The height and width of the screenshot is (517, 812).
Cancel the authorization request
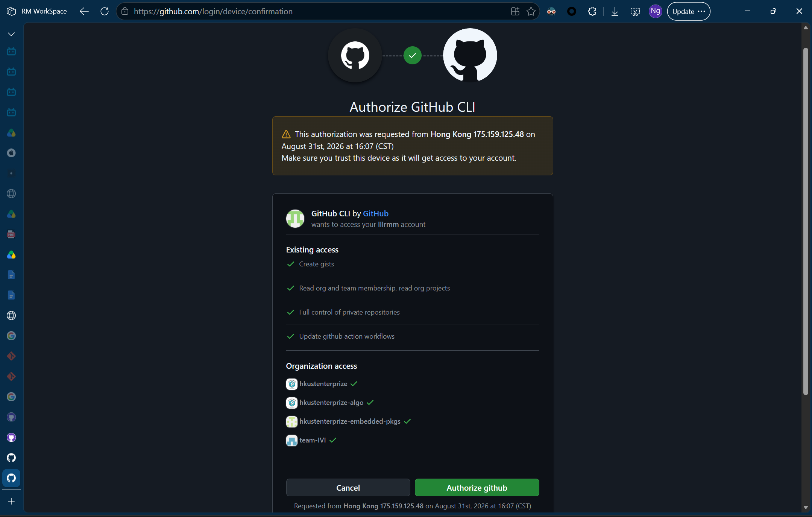348,488
